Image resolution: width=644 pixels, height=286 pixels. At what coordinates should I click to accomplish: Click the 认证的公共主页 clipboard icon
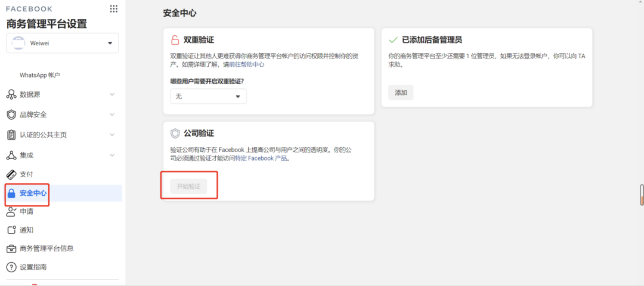(11, 134)
